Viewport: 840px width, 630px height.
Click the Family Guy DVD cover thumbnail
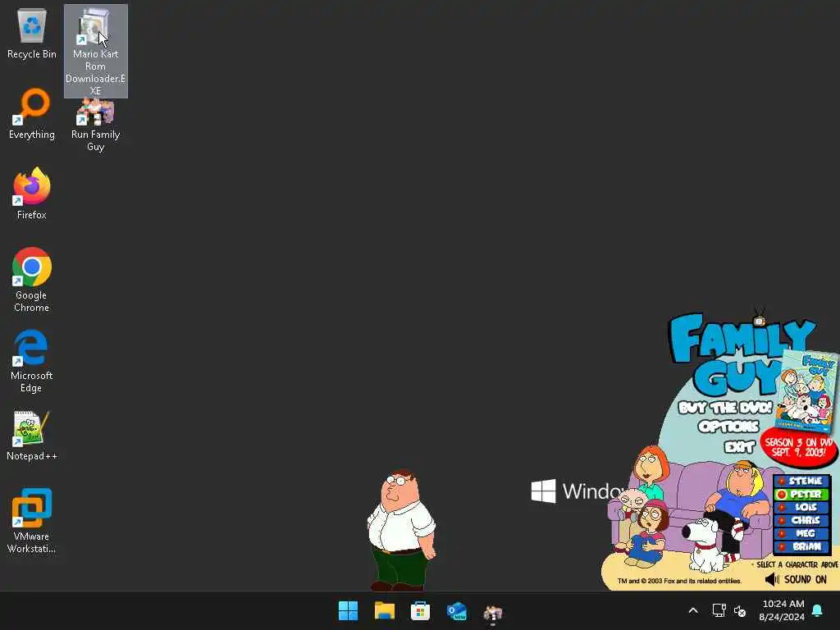(806, 391)
